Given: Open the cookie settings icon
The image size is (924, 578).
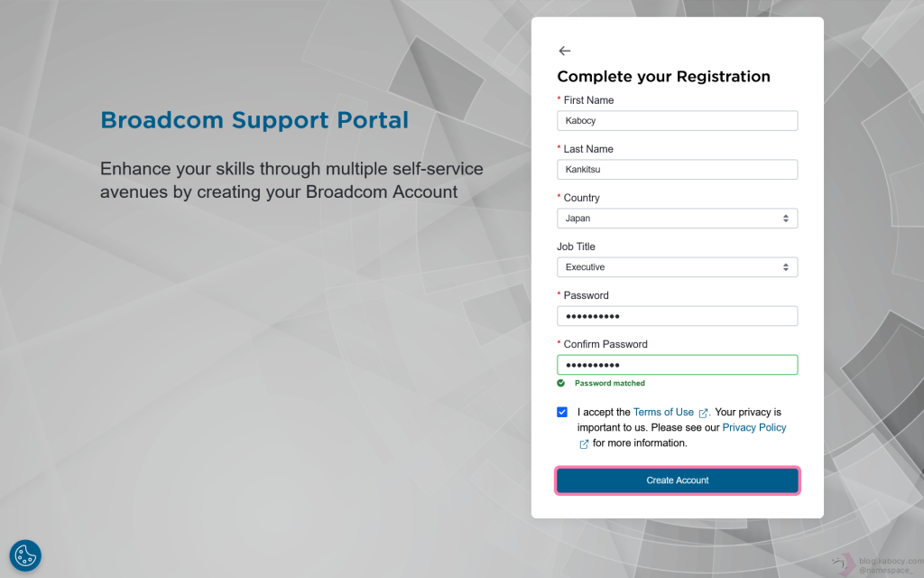Looking at the screenshot, I should click(25, 555).
